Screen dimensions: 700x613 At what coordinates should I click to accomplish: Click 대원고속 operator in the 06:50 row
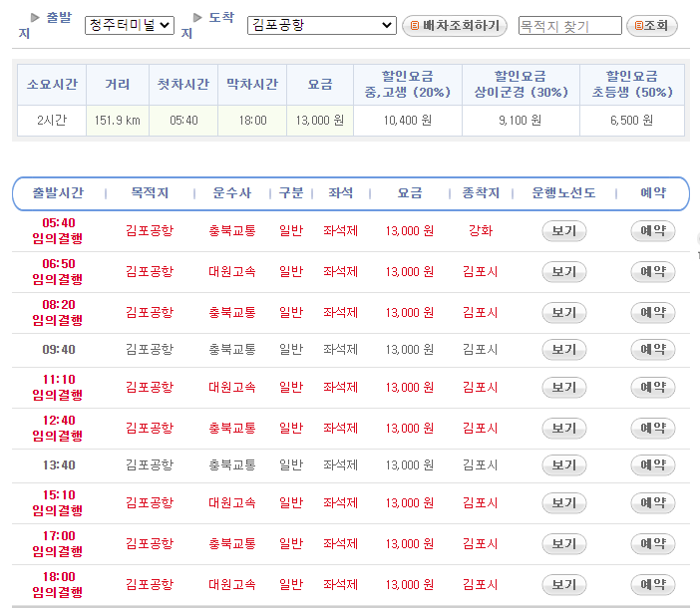pos(232,272)
